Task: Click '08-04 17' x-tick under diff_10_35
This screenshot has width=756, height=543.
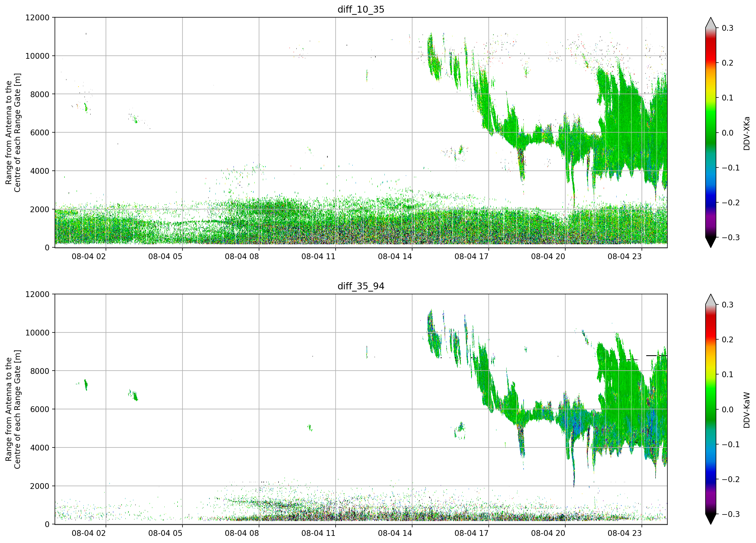Action: (472, 256)
